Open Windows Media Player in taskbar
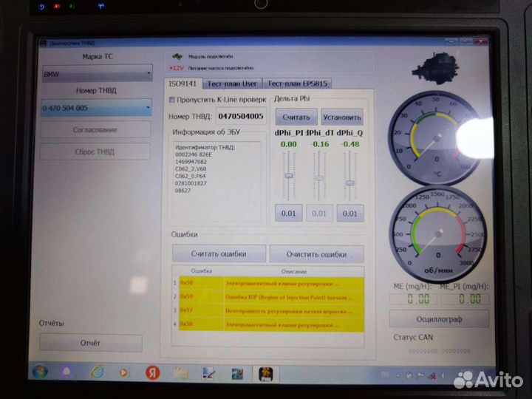The image size is (532, 399). click(123, 372)
